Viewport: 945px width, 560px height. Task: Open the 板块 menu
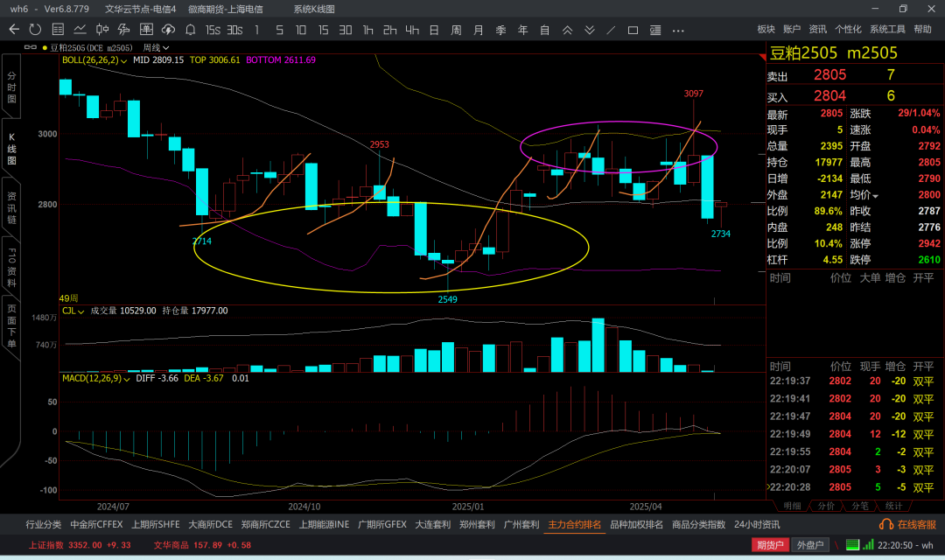coord(766,29)
